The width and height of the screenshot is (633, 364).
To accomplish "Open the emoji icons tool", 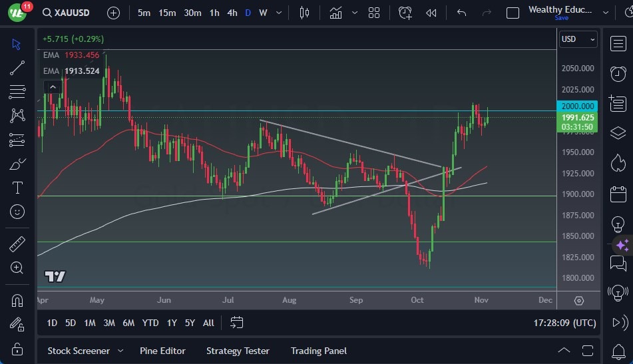I will (x=17, y=212).
